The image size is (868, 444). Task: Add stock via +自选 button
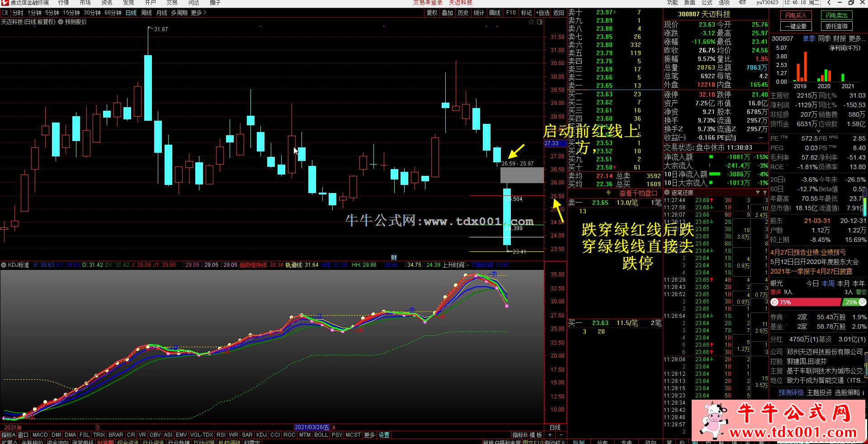tap(542, 13)
